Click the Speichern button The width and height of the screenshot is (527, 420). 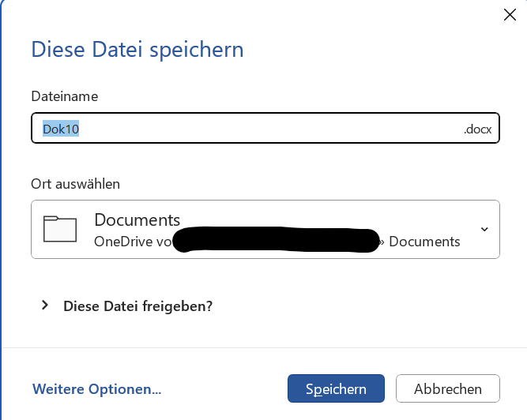[x=336, y=388]
